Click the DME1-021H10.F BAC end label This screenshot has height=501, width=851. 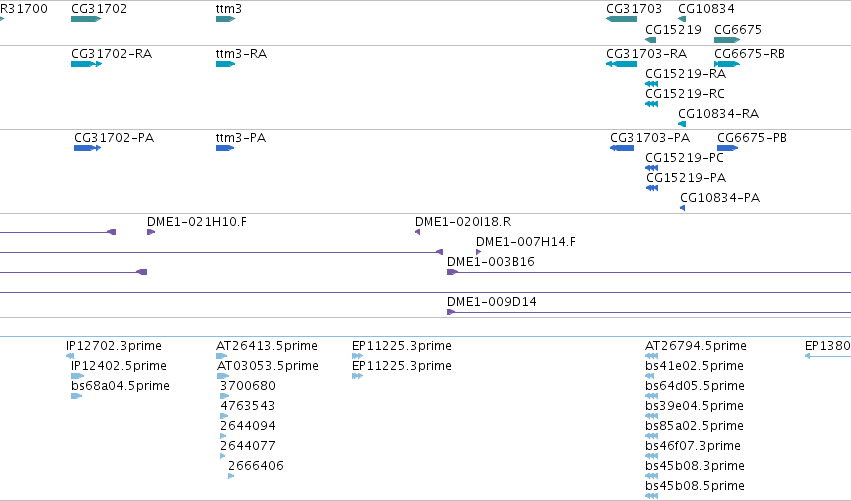click(196, 221)
